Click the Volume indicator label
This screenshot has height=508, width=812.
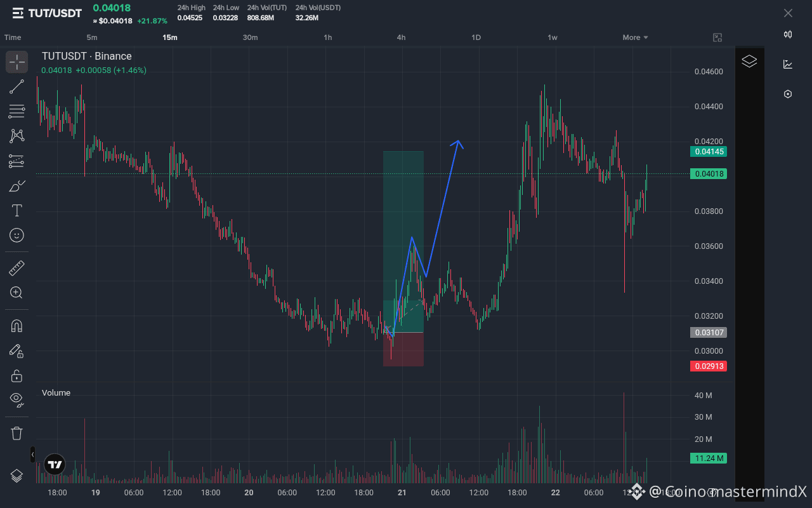pyautogui.click(x=56, y=393)
